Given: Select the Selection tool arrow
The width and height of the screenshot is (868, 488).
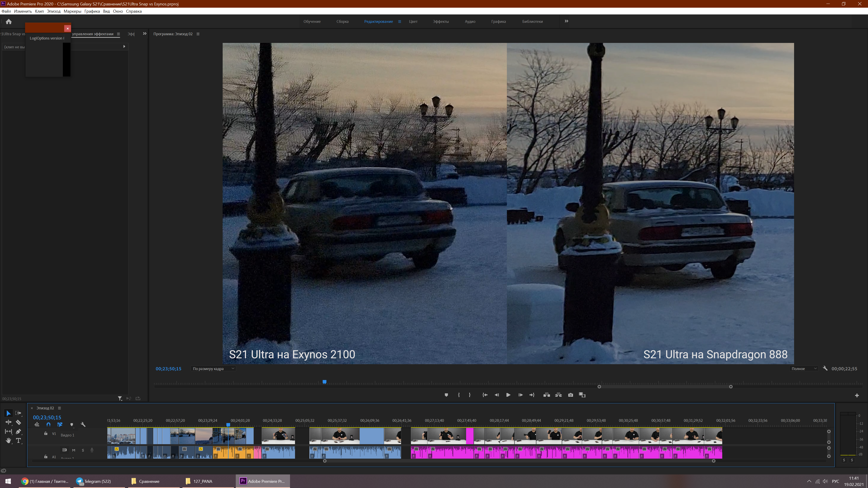Looking at the screenshot, I should coord(8,413).
